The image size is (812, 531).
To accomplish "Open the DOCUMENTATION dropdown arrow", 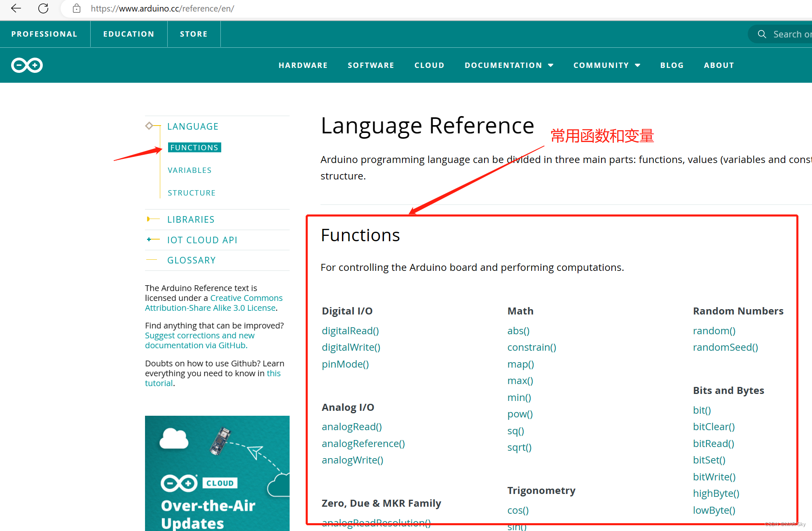I will coord(550,65).
